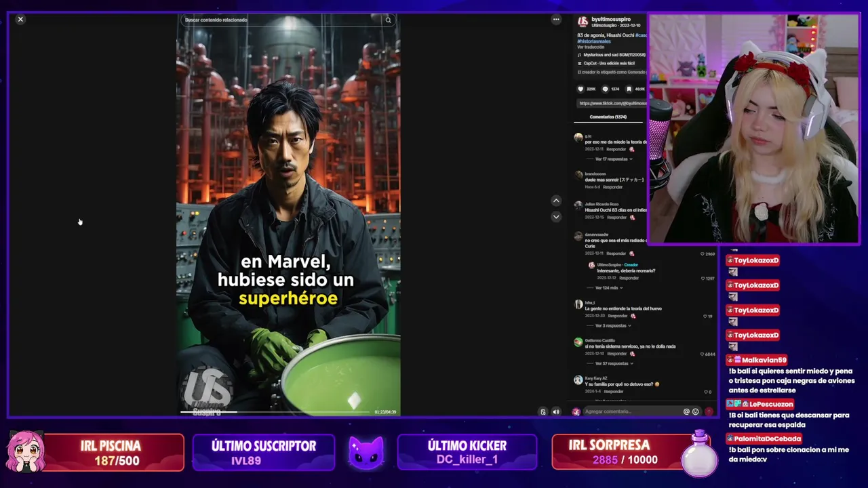The height and width of the screenshot is (488, 868).
Task: Open the CapCut 'Una edición más fácil' link
Action: coord(609,63)
